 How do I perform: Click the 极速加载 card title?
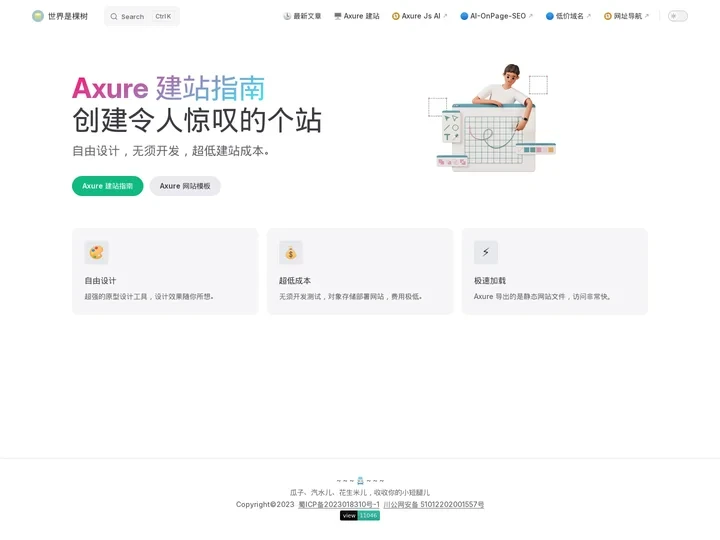[x=489, y=281]
